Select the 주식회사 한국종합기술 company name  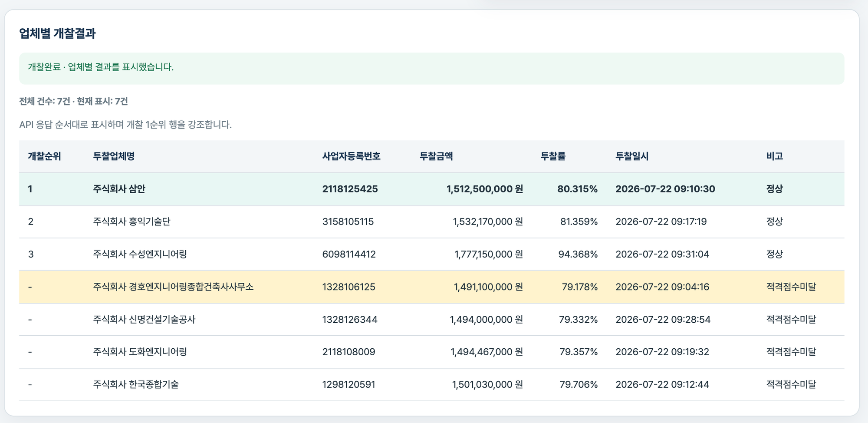pos(136,384)
